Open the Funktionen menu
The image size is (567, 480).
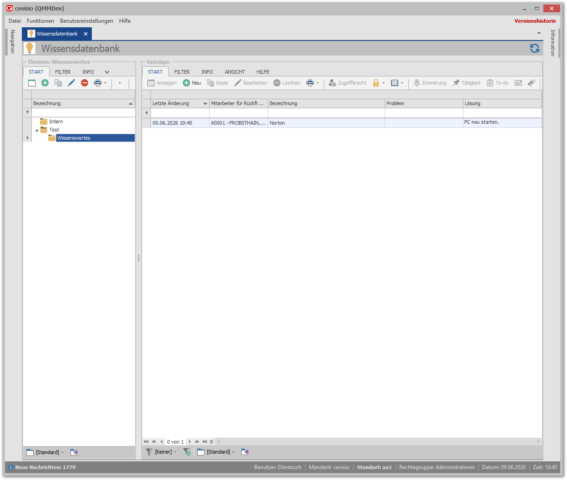click(x=40, y=21)
